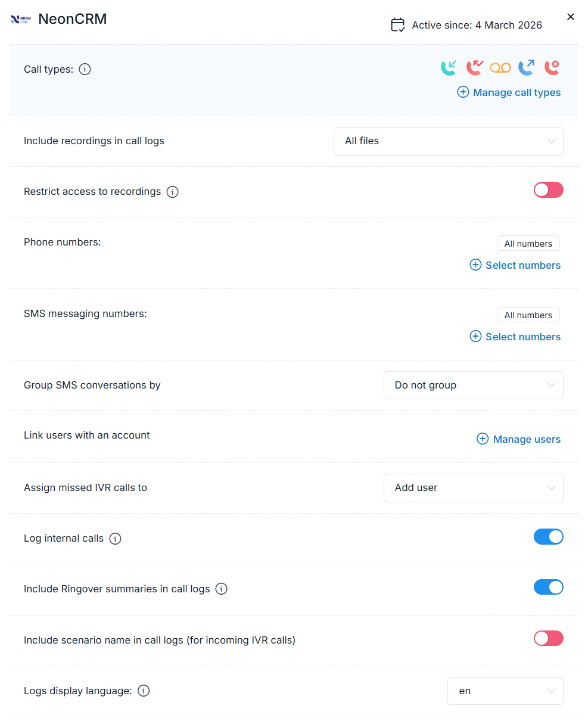Viewport: 588px width, 724px height.
Task: Click the green incoming call icon
Action: pos(449,68)
